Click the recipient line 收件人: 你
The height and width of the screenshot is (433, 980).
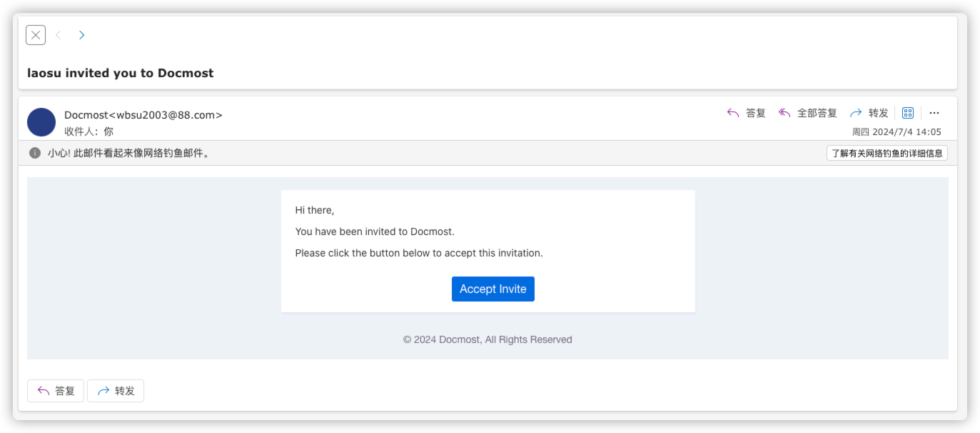click(x=89, y=131)
